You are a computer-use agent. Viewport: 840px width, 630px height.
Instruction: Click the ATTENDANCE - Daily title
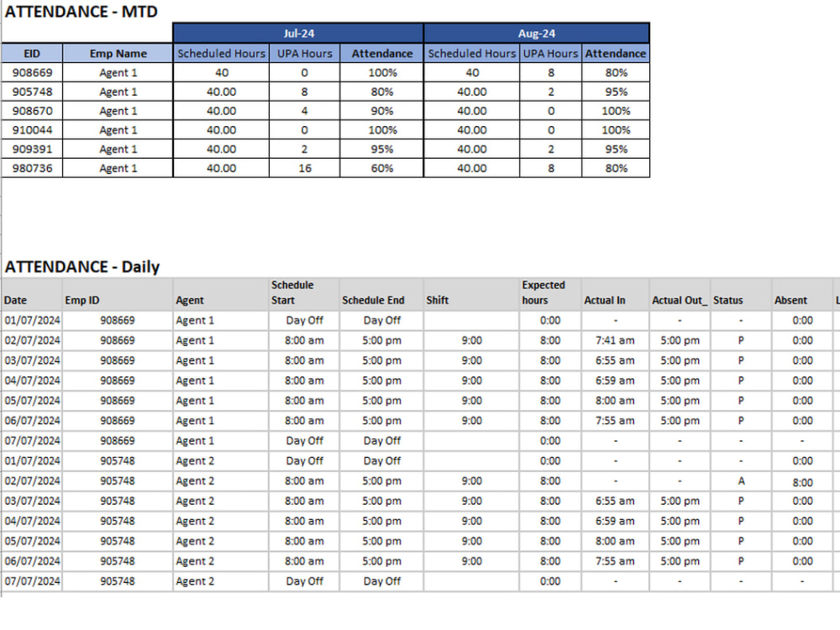point(82,266)
